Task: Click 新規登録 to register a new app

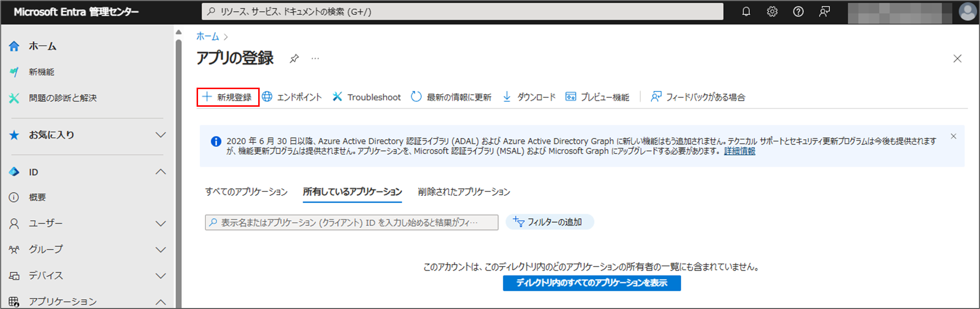Action: pyautogui.click(x=228, y=97)
